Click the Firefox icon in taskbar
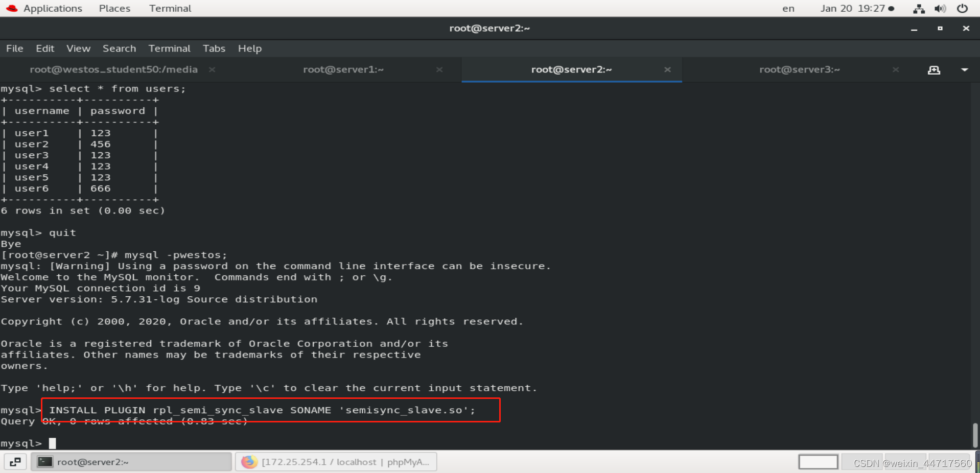The height and width of the screenshot is (473, 980). [x=249, y=462]
